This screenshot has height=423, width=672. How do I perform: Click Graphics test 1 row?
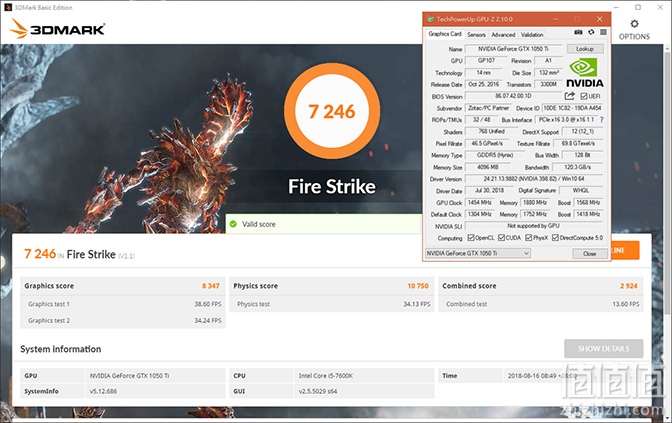pos(123,304)
